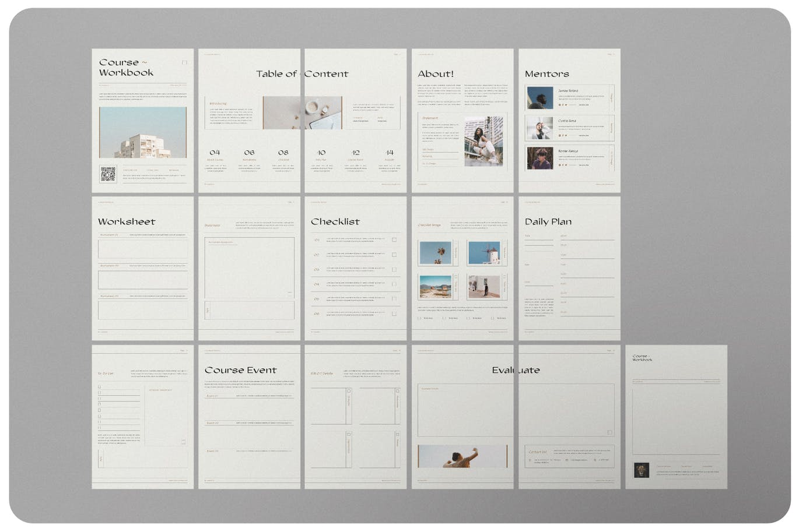The width and height of the screenshot is (799, 532).
Task: Click the QR code on the cover page
Action: click(108, 174)
